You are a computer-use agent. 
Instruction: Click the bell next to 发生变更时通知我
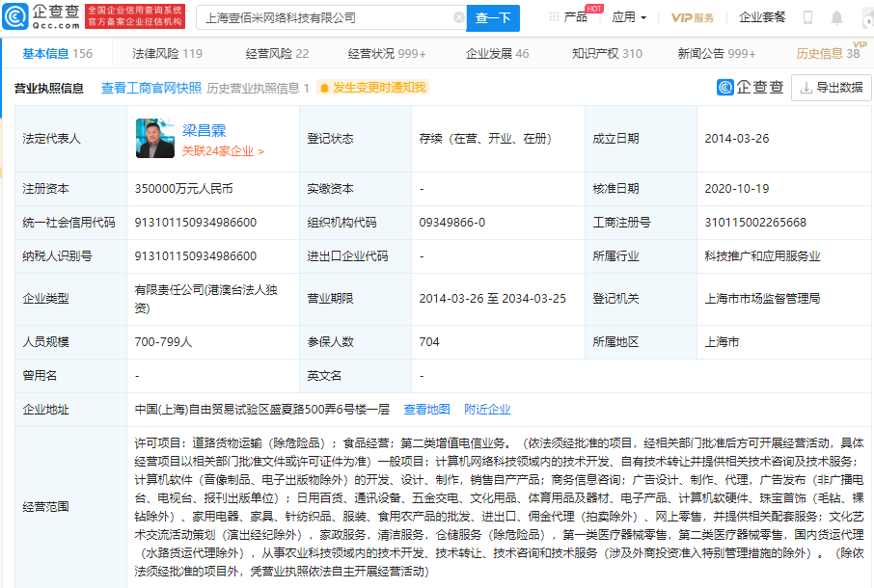tap(324, 88)
